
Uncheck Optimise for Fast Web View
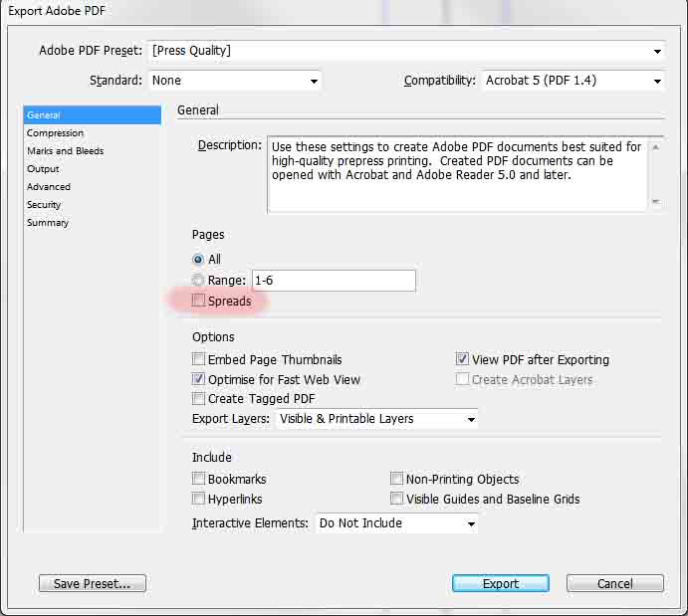[x=198, y=379]
